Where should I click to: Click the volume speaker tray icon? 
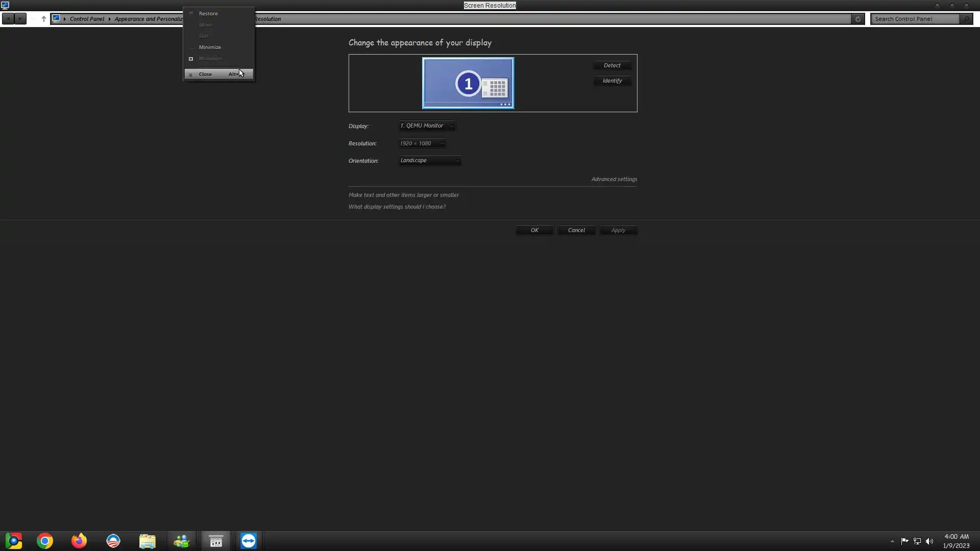click(x=929, y=541)
